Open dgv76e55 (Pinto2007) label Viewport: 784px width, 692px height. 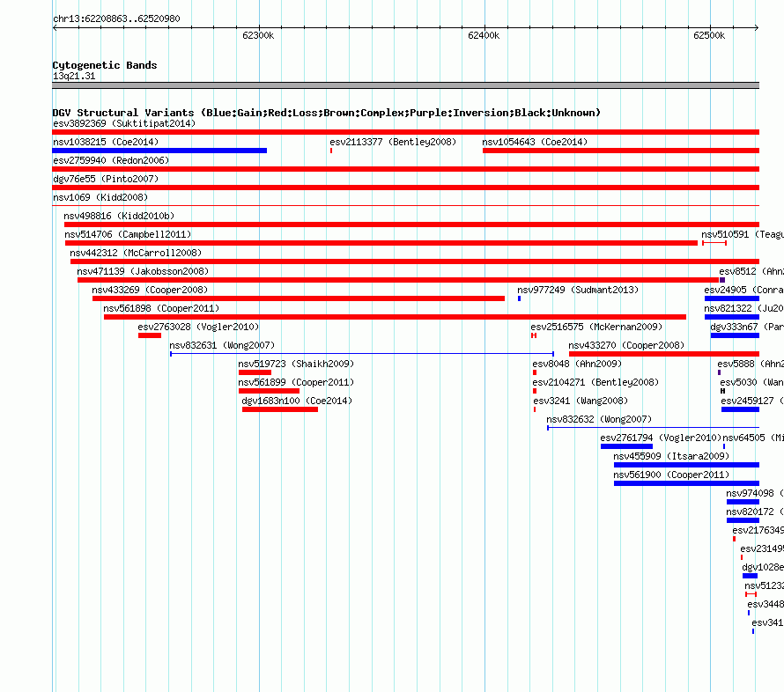[106, 179]
